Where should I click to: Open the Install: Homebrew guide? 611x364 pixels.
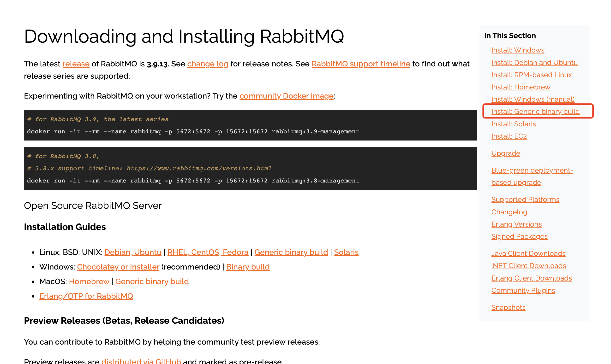521,87
